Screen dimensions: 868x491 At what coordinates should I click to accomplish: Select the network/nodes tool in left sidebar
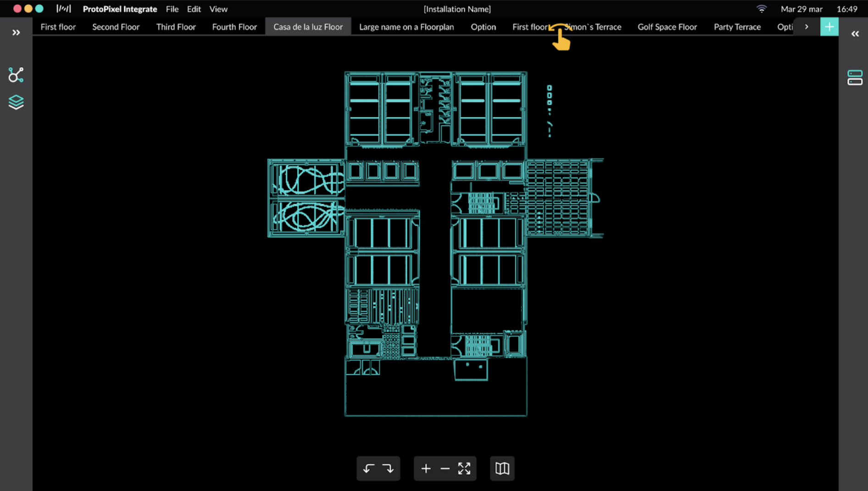click(16, 75)
